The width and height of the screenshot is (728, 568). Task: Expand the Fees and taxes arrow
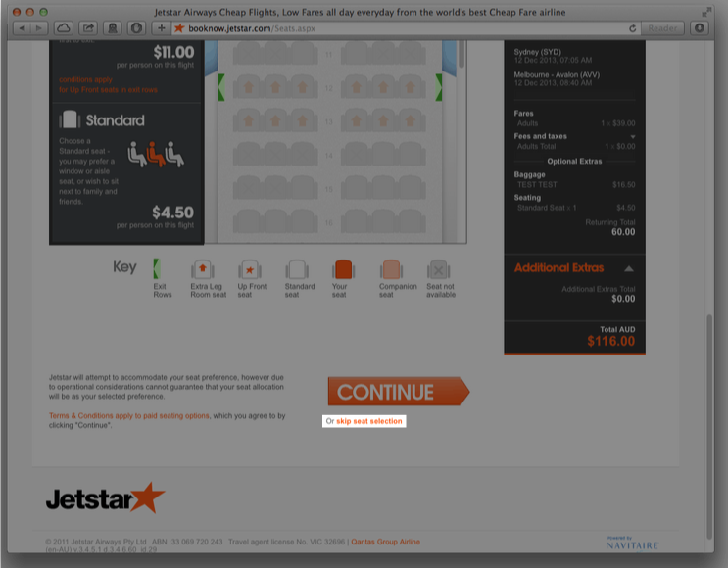[632, 136]
